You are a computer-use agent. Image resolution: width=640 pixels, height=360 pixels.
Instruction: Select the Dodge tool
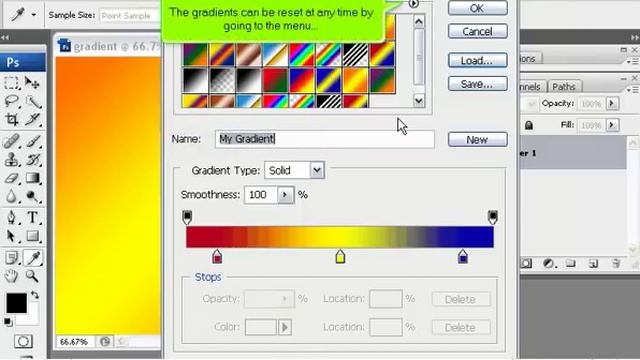(x=32, y=196)
